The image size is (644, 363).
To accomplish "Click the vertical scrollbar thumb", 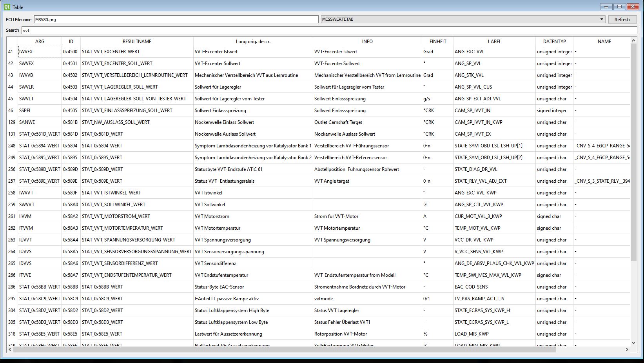I will (634, 152).
